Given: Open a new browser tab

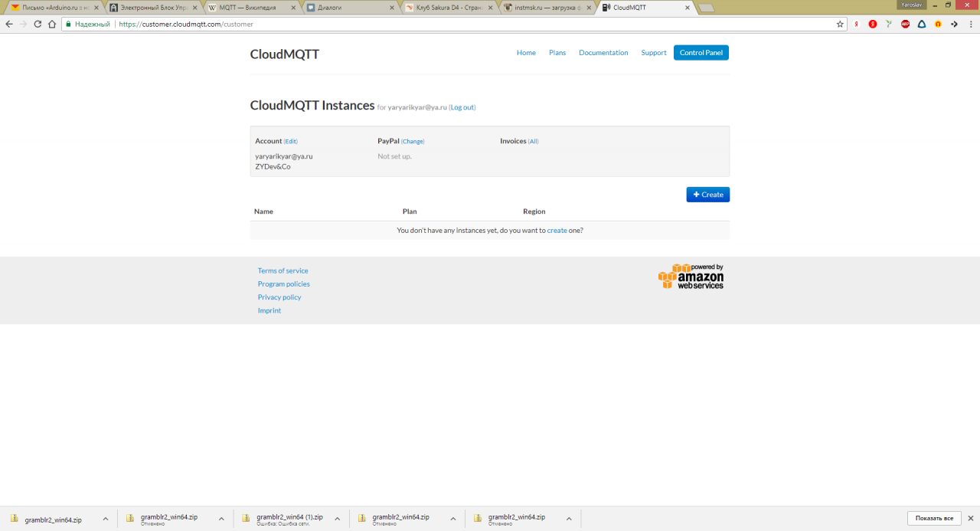Looking at the screenshot, I should tap(706, 8).
